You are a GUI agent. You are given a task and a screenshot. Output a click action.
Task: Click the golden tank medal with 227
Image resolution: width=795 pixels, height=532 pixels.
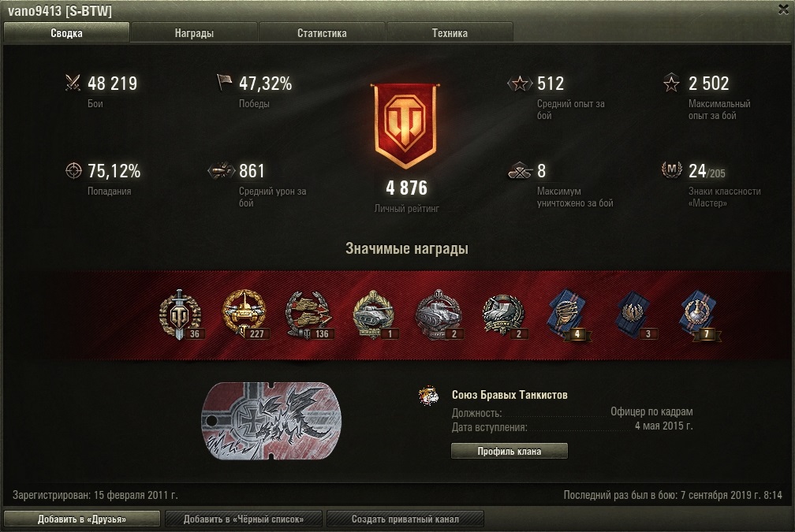pyautogui.click(x=244, y=314)
